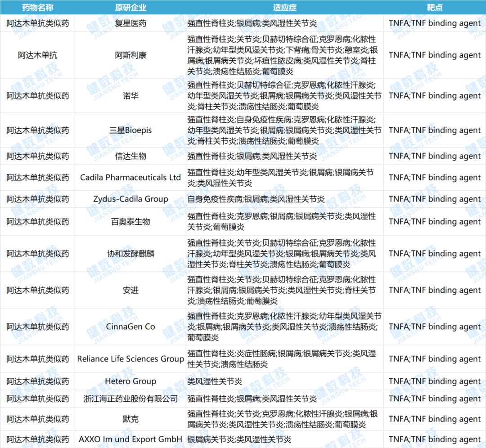Select the Cadila Pharmaceuticals Ltd cell

point(130,178)
